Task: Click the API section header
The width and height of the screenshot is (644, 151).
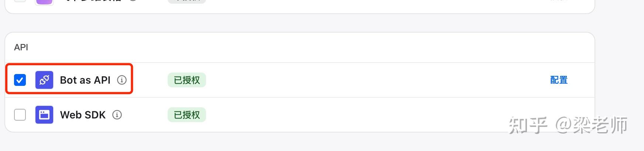Action: (21, 47)
